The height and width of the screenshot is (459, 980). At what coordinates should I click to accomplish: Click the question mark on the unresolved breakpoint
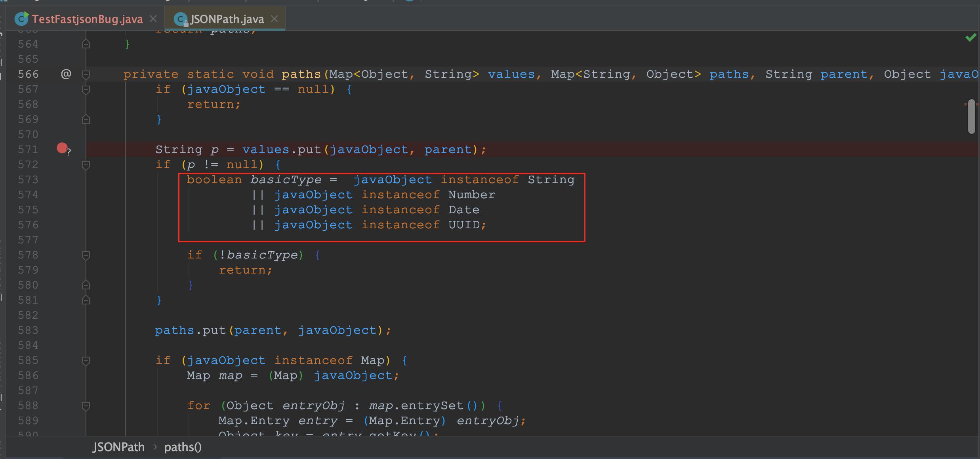pos(69,152)
